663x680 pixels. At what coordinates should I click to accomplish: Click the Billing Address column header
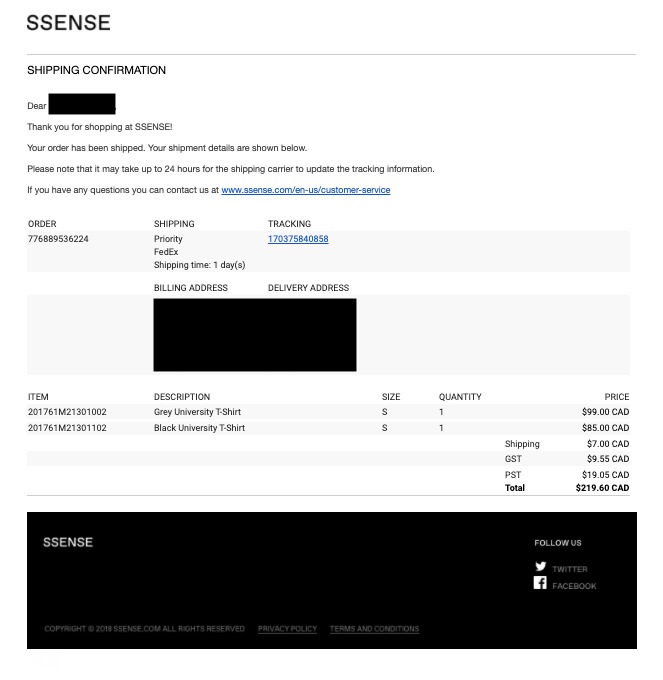tap(191, 288)
